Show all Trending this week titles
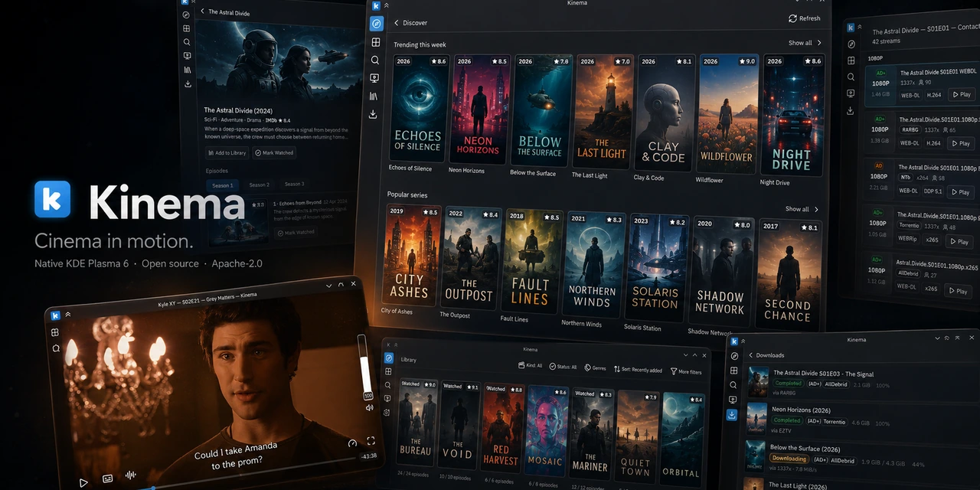Screen dimensions: 980x490 [805, 43]
